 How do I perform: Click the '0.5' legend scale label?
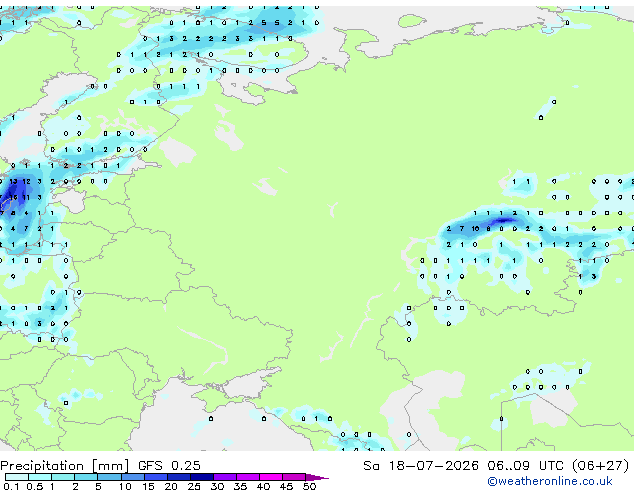[x=34, y=486]
